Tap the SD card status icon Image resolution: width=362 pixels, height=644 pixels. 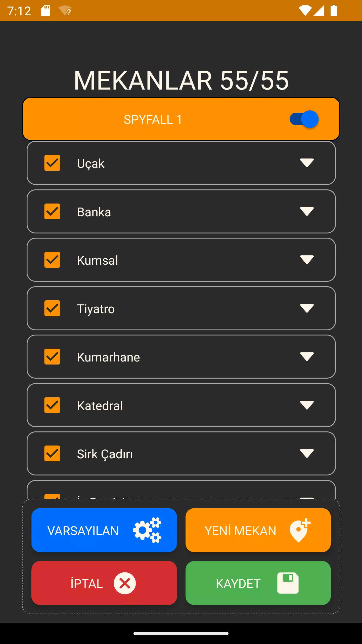46,11
